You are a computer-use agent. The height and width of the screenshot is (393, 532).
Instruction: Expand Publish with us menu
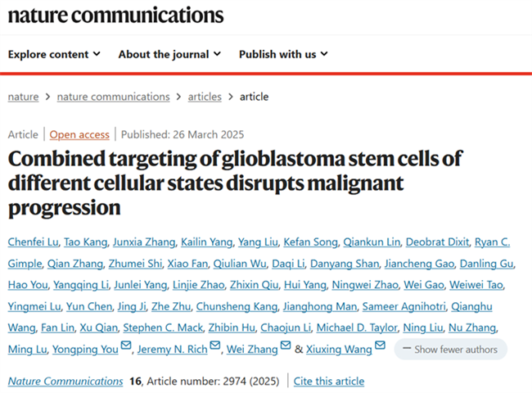point(283,54)
